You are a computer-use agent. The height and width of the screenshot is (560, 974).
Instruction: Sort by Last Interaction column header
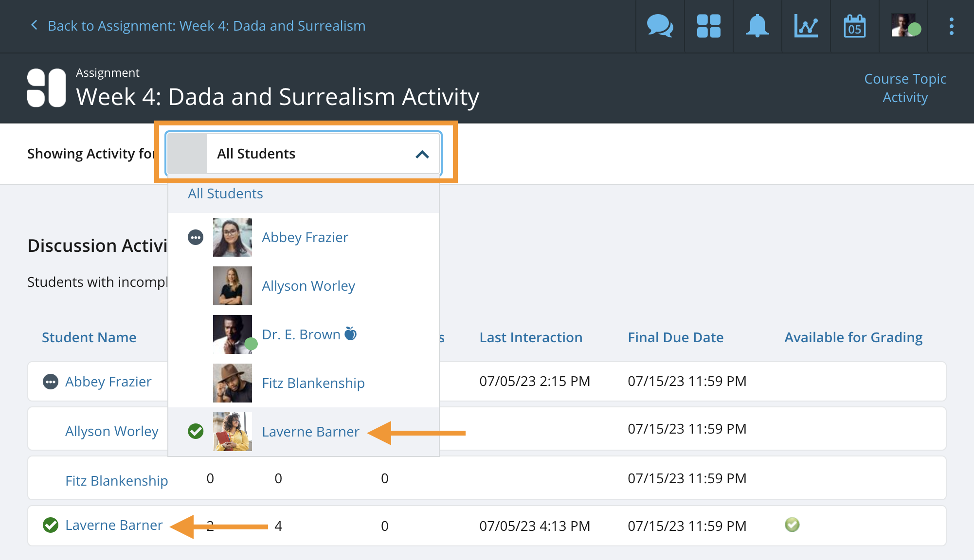[531, 337]
